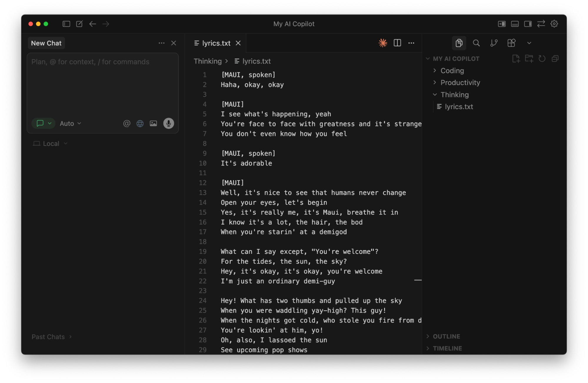Click the @ mention context icon
Viewport: 588px width, 383px height.
[126, 123]
